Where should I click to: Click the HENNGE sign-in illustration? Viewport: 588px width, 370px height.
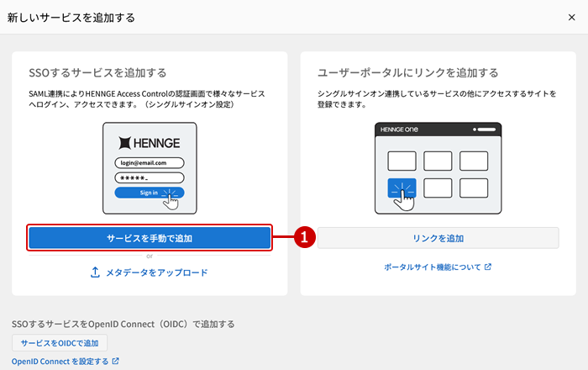pyautogui.click(x=150, y=168)
